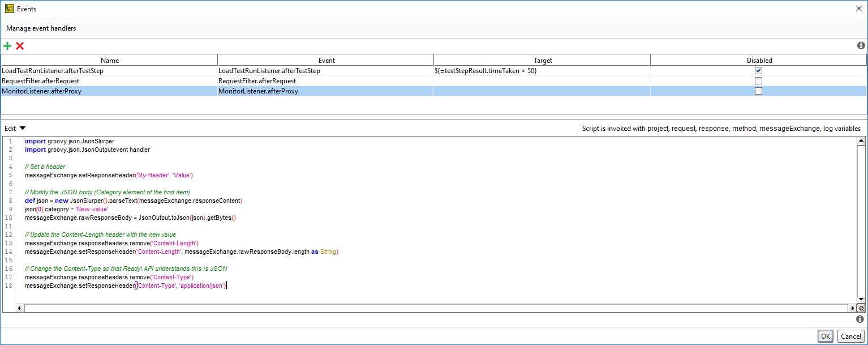
Task: Click the red X remove handler icon
Action: [x=20, y=46]
